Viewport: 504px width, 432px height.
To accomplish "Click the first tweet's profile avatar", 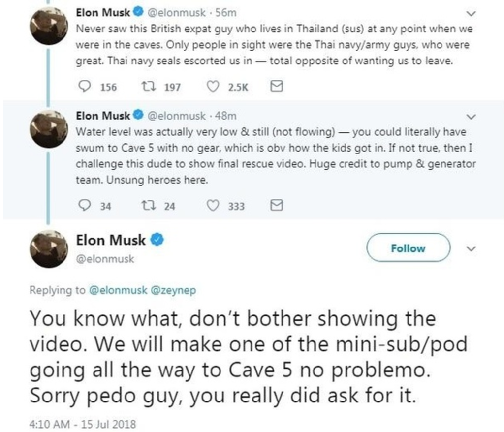I will [x=49, y=27].
